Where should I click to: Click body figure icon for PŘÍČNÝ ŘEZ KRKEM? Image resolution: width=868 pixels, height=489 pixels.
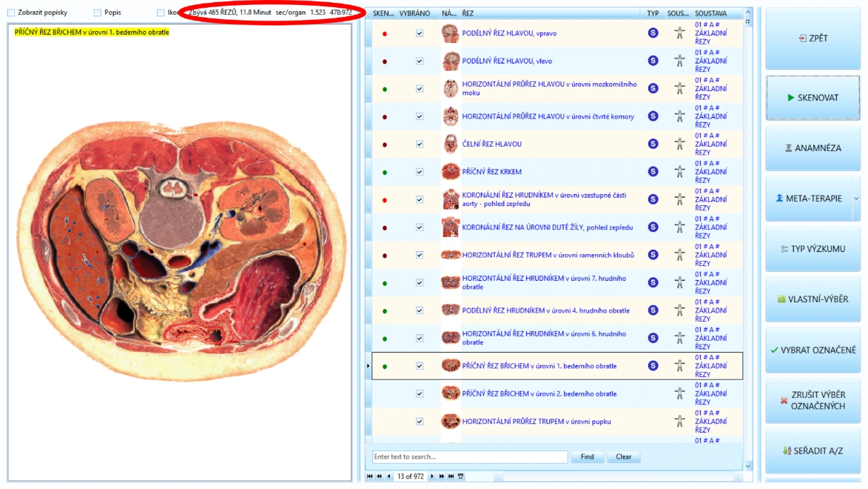click(680, 171)
